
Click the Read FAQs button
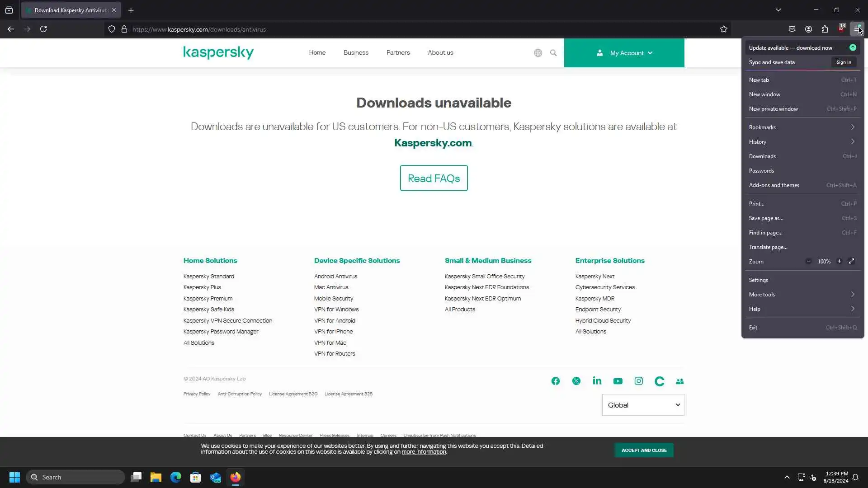(x=434, y=178)
